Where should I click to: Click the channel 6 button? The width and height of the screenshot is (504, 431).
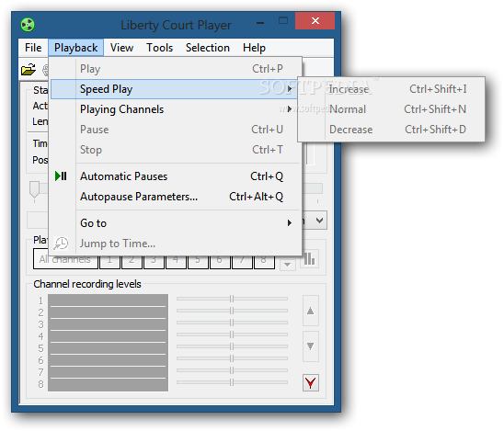pyautogui.click(x=220, y=262)
